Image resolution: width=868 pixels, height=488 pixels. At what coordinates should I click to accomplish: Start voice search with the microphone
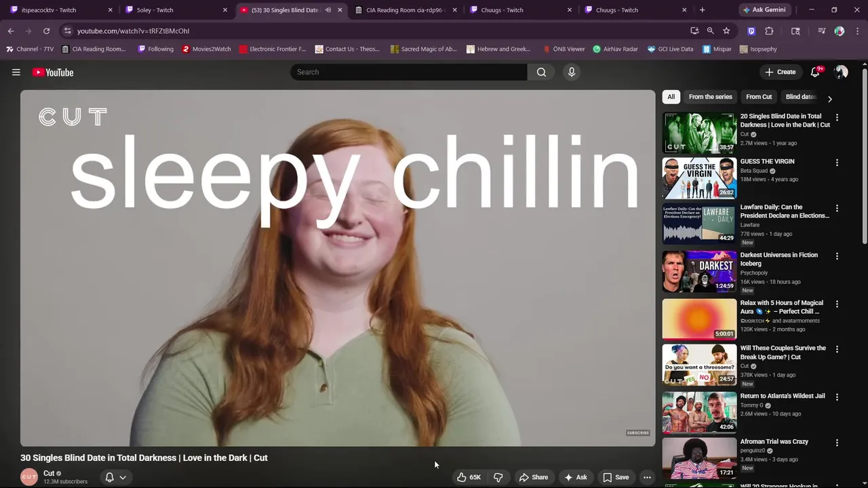[572, 72]
